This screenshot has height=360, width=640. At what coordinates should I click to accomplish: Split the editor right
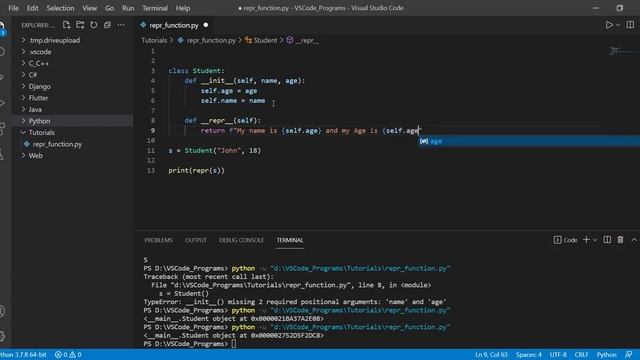click(630, 25)
